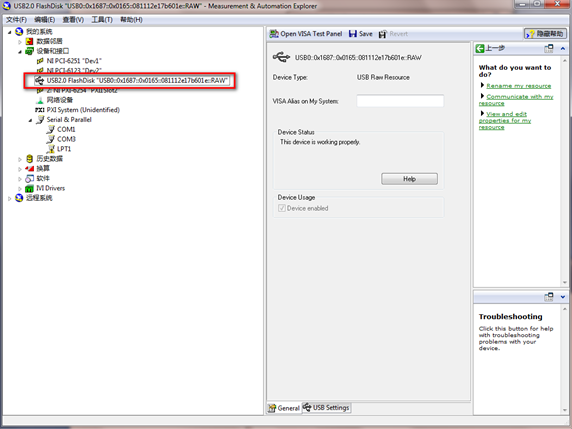Collapse the Serial & Parallel node
Viewport: 572px width, 429px height.
pyautogui.click(x=30, y=120)
